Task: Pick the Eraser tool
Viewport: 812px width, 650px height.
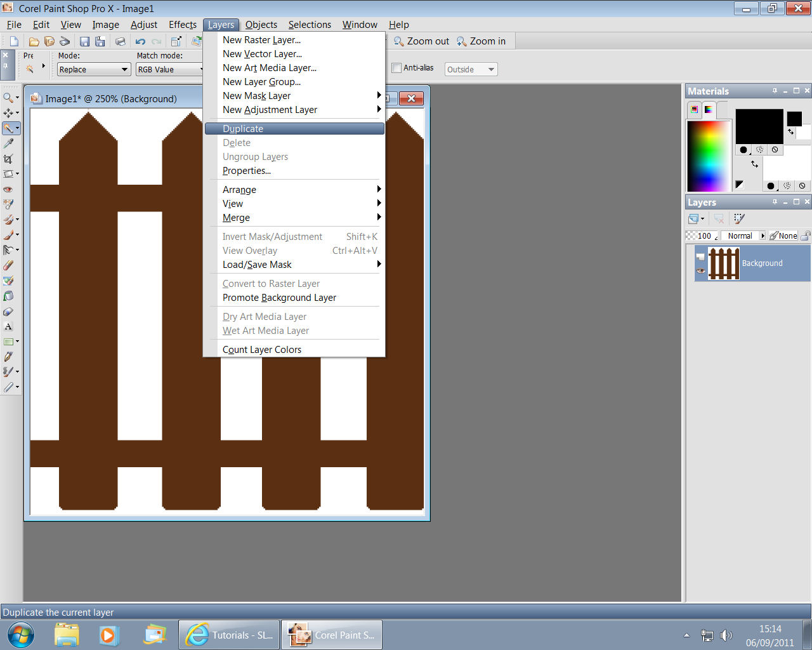Action: pyautogui.click(x=9, y=265)
